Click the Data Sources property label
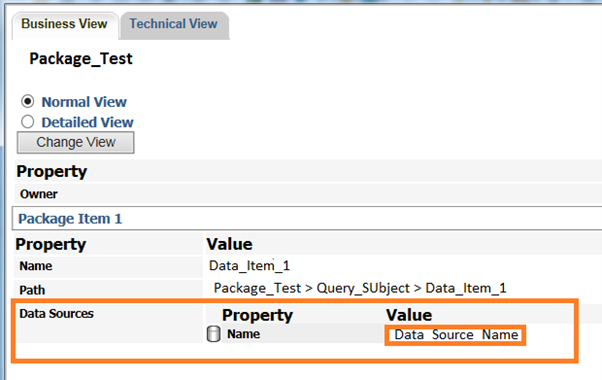 coord(56,314)
